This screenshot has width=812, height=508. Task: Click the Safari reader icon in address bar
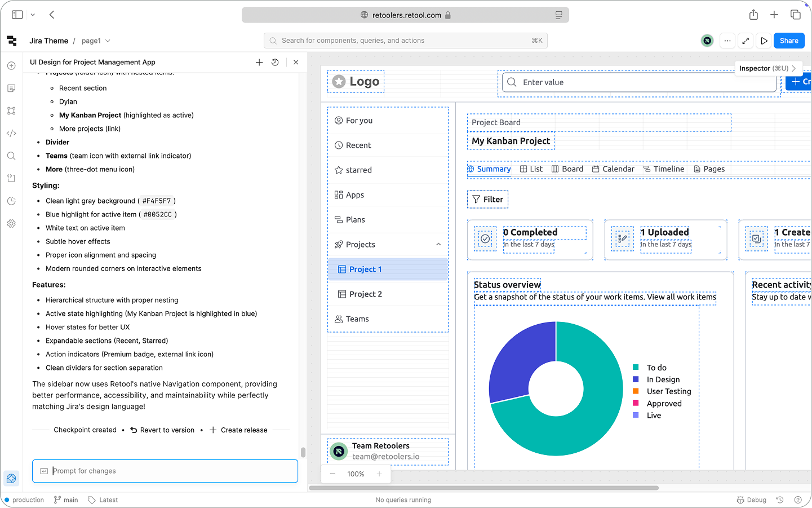558,15
